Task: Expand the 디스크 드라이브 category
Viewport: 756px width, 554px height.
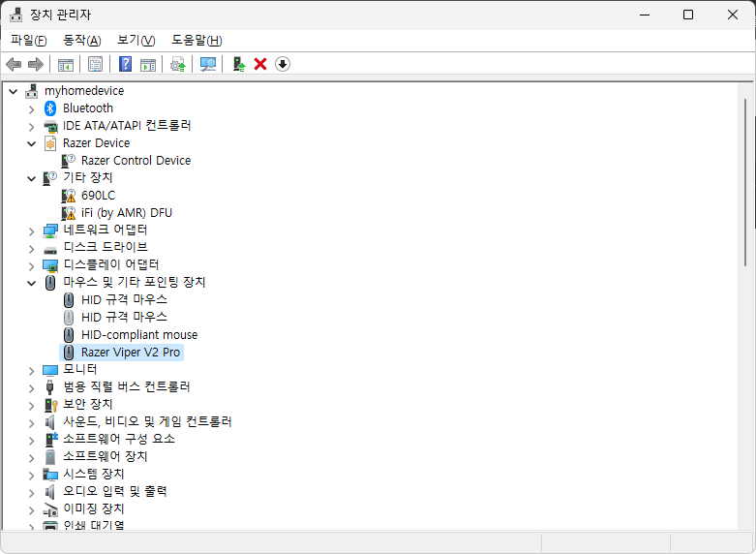Action: tap(32, 249)
